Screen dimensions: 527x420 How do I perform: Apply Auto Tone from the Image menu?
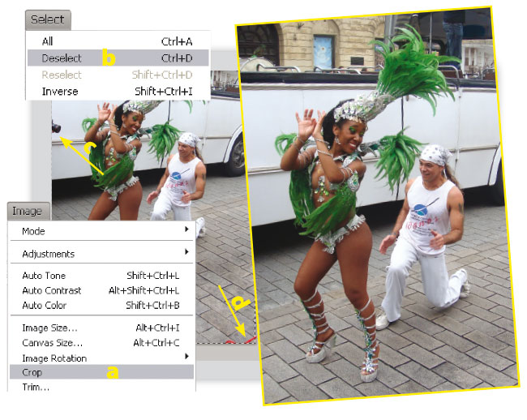click(x=44, y=276)
